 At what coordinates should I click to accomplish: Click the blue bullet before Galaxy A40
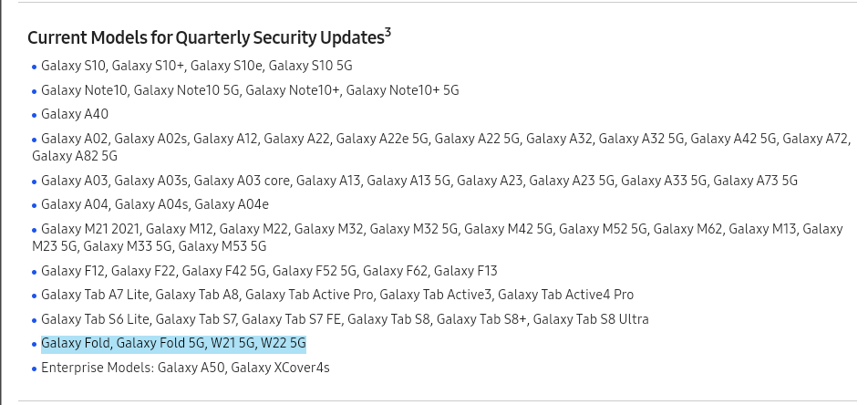(35, 115)
